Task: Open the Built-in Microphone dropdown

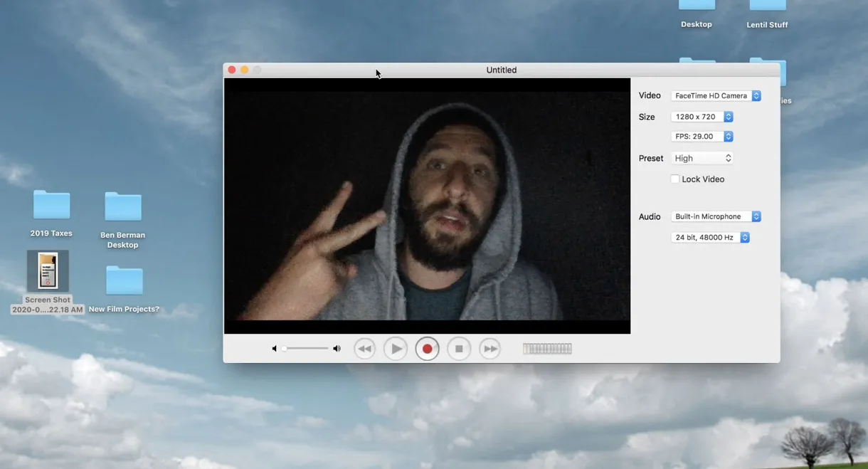Action: click(x=716, y=216)
